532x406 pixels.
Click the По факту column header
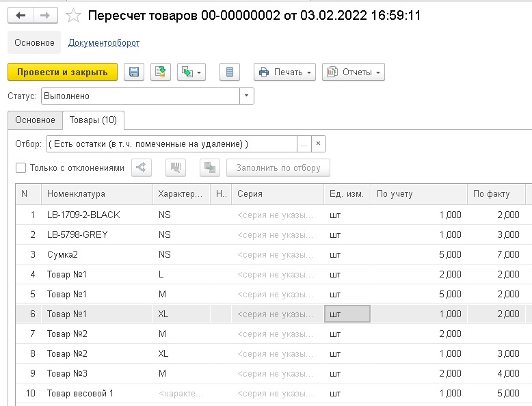pyautogui.click(x=496, y=194)
